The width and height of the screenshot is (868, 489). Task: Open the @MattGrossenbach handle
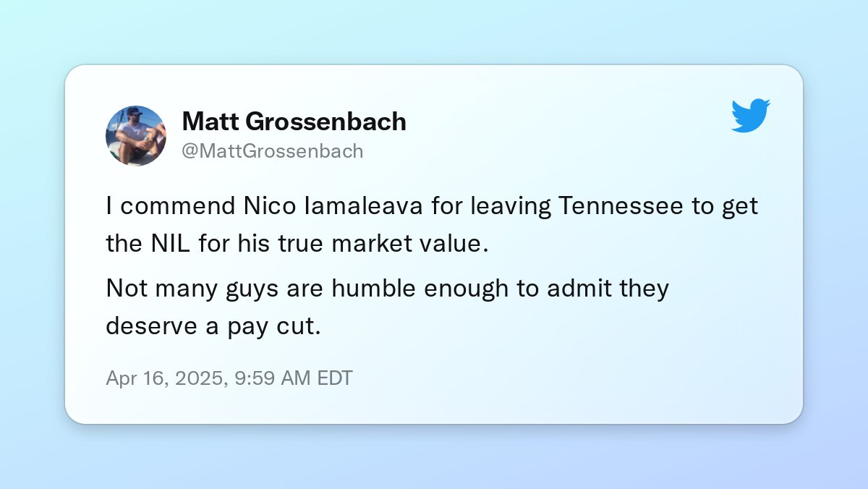click(273, 151)
